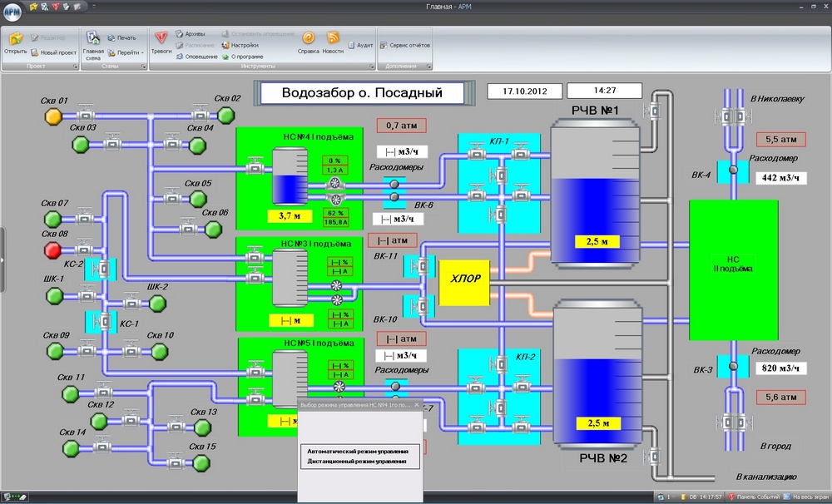Click the Открыть folder icon
This screenshot has width=832, height=504.
15,38
